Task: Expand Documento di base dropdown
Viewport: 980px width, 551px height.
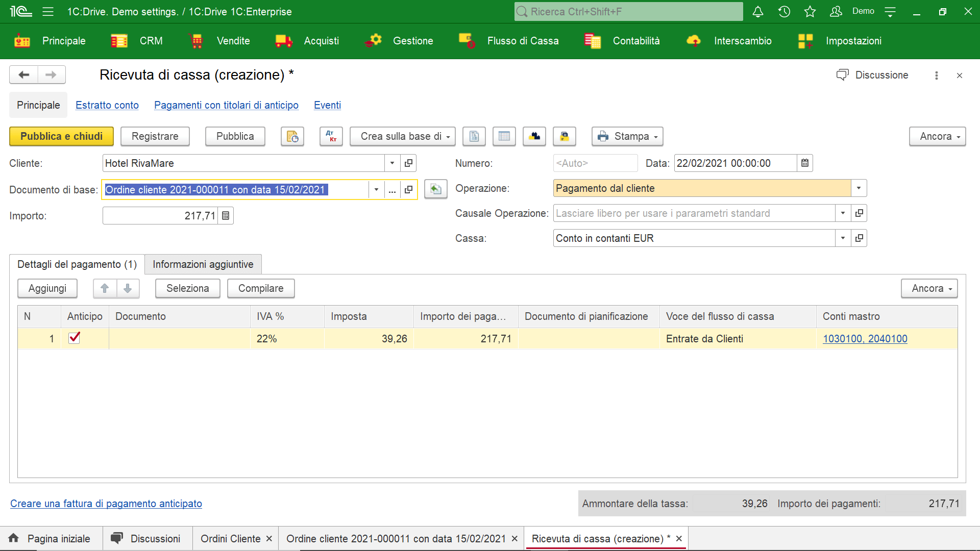Action: (x=376, y=190)
